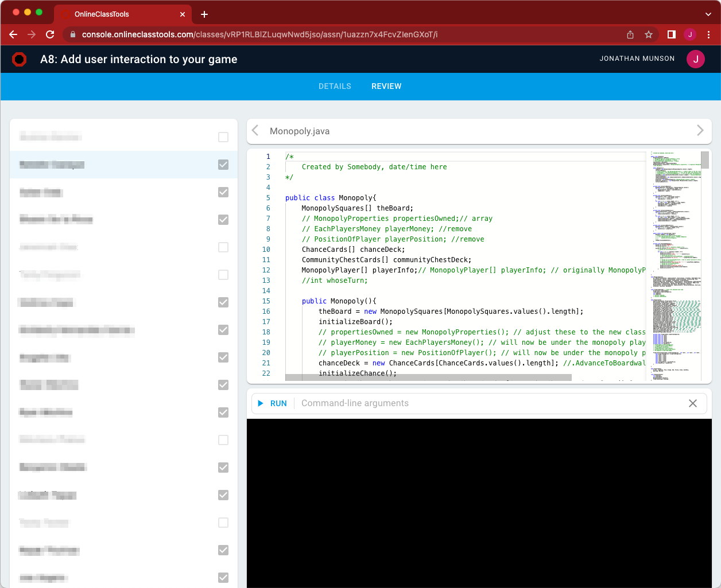Click the OnlineClassTools red octagon logo
The width and height of the screenshot is (721, 588).
(x=20, y=59)
